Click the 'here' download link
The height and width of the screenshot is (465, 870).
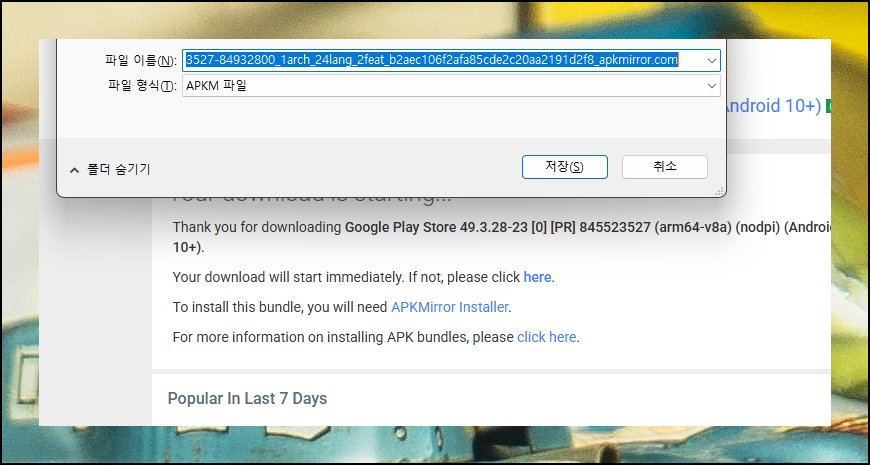537,277
